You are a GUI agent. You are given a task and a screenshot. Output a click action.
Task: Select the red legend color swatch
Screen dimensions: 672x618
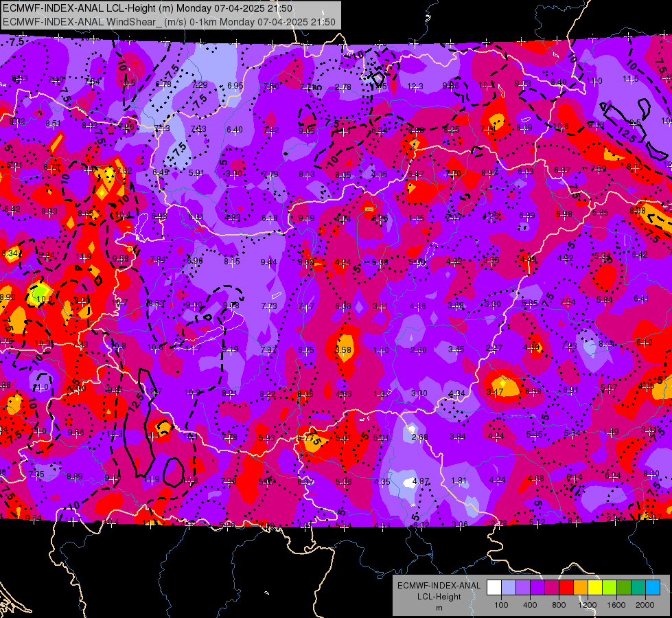coord(566,588)
